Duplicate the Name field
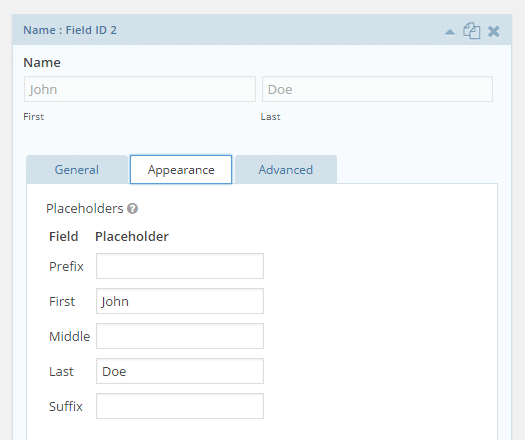The image size is (525, 440). (x=471, y=31)
